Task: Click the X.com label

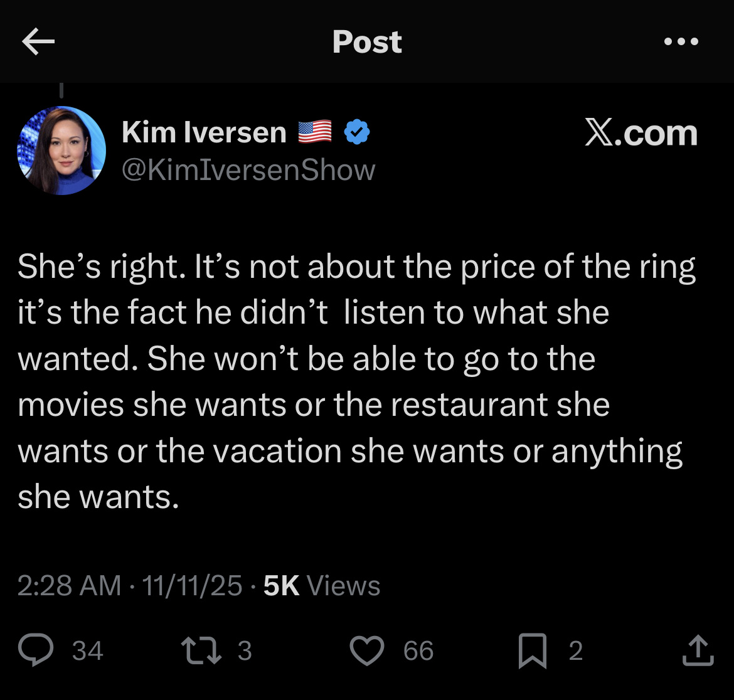Action: [641, 133]
